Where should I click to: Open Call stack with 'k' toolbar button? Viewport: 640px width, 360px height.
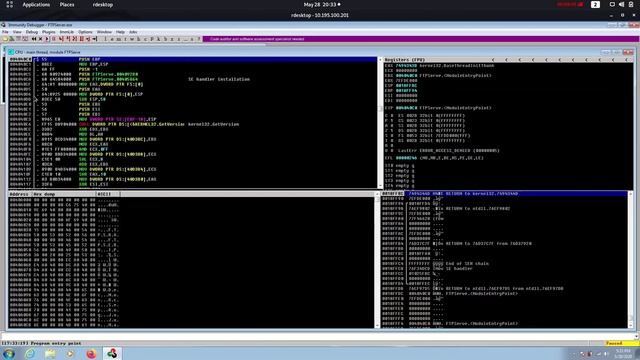[158, 39]
